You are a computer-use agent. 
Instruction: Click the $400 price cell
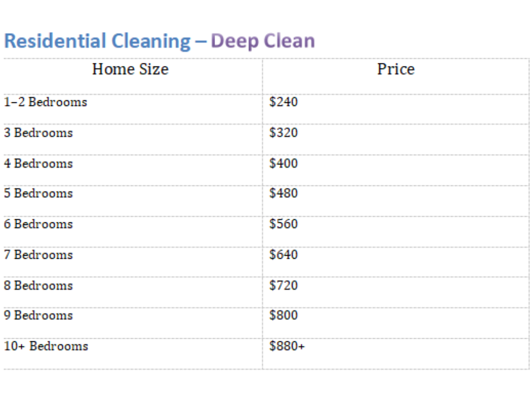[284, 164]
